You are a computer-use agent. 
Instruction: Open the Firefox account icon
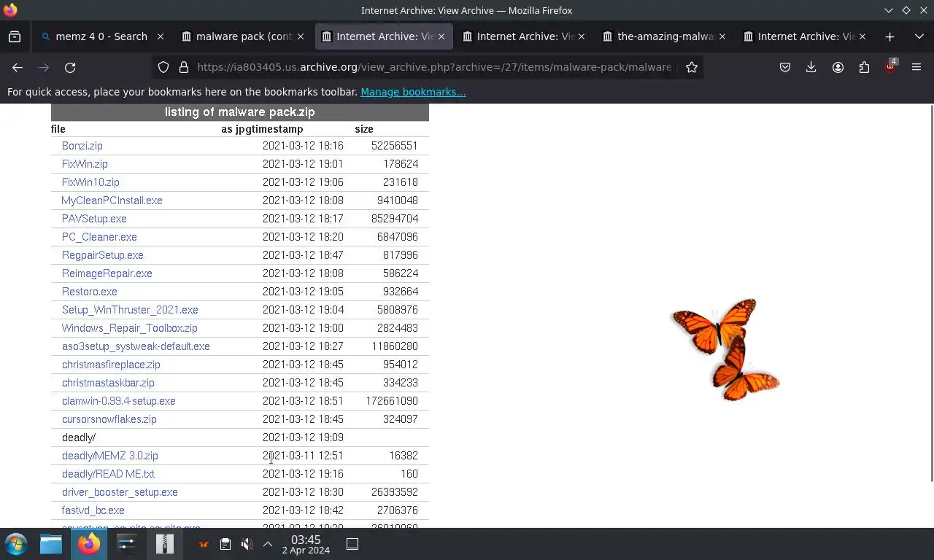tap(838, 67)
